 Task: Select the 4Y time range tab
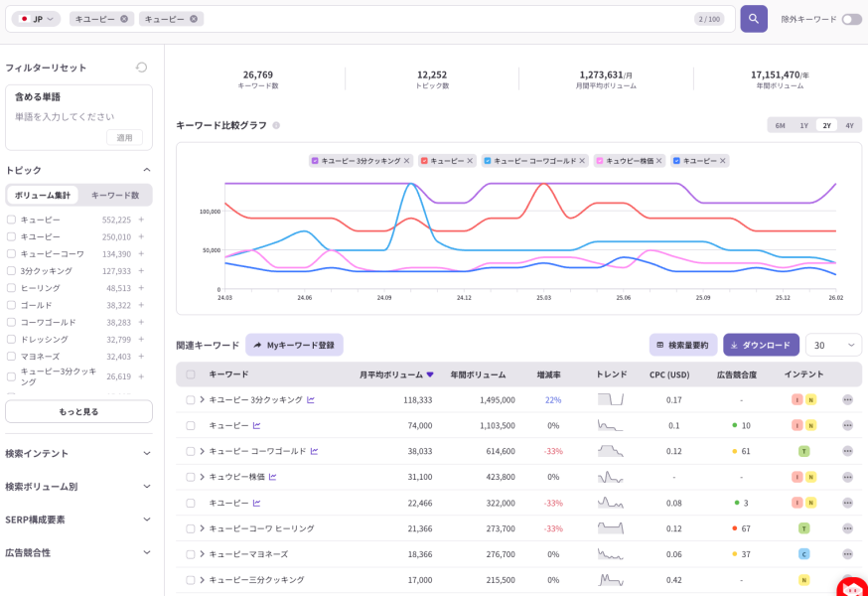coord(849,125)
